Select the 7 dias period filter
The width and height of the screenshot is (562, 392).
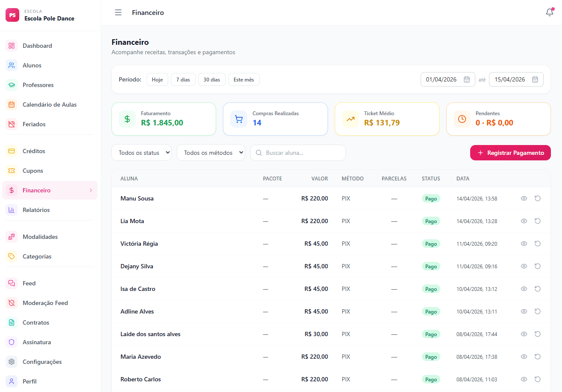point(183,80)
